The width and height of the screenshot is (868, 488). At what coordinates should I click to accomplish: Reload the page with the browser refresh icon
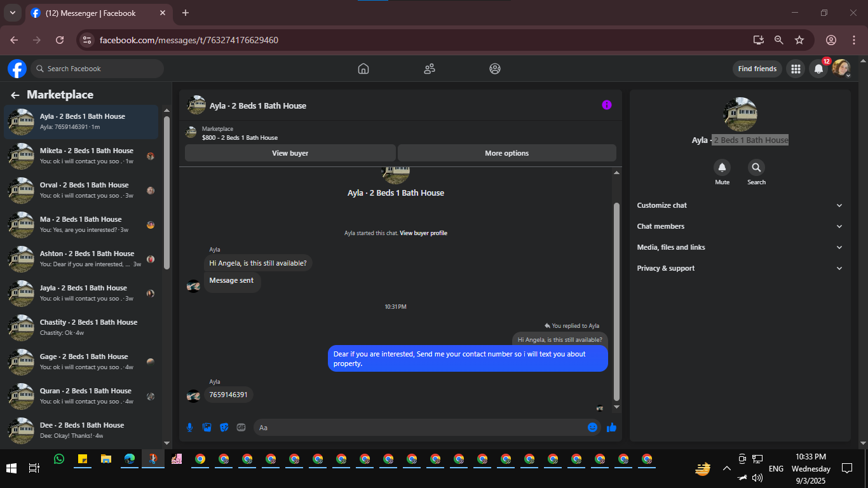pyautogui.click(x=60, y=40)
